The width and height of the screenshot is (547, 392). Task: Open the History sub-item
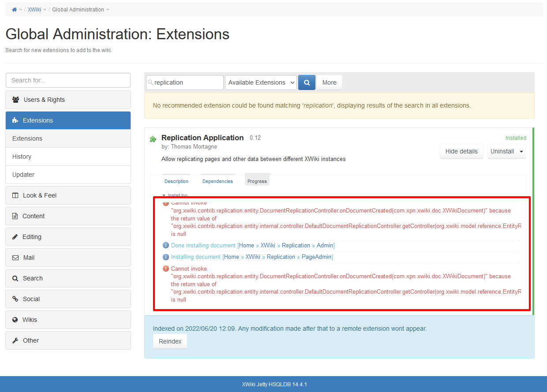click(x=68, y=157)
